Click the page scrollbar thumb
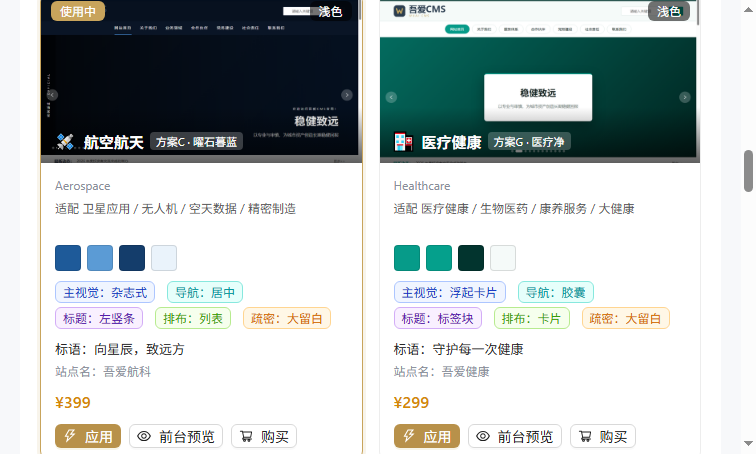The height and width of the screenshot is (454, 756). pos(748,171)
